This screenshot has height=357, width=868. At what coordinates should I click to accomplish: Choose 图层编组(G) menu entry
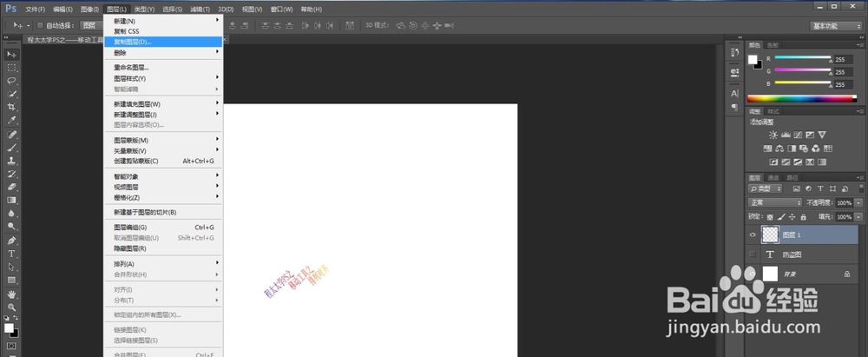point(163,228)
